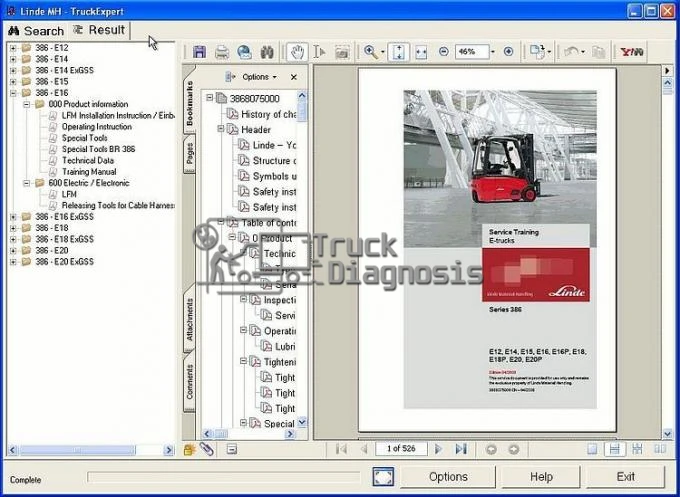The width and height of the screenshot is (680, 497).
Task: Select the Snapshot camera tool
Action: pos(342,52)
